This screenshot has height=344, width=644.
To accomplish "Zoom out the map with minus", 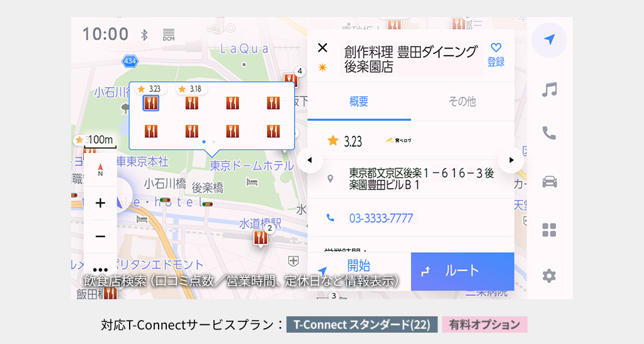I will tap(100, 236).
